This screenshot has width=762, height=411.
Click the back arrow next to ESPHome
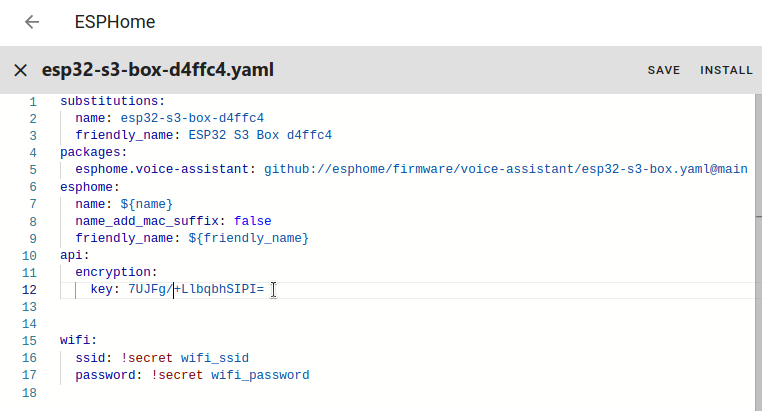[x=33, y=22]
